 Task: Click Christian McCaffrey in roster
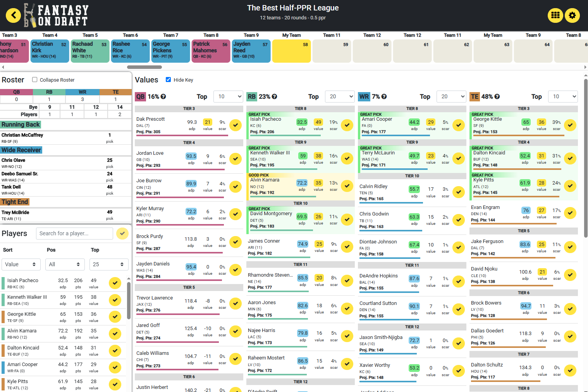[x=65, y=138]
